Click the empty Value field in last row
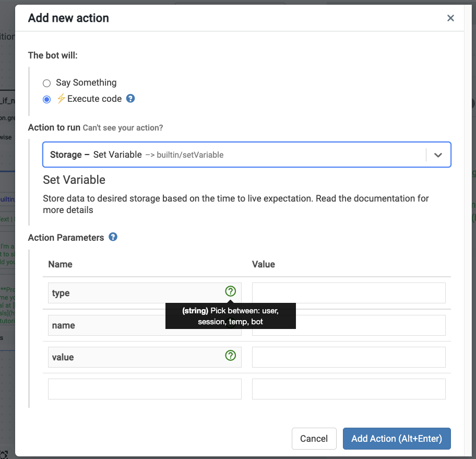The width and height of the screenshot is (476, 459). point(349,389)
